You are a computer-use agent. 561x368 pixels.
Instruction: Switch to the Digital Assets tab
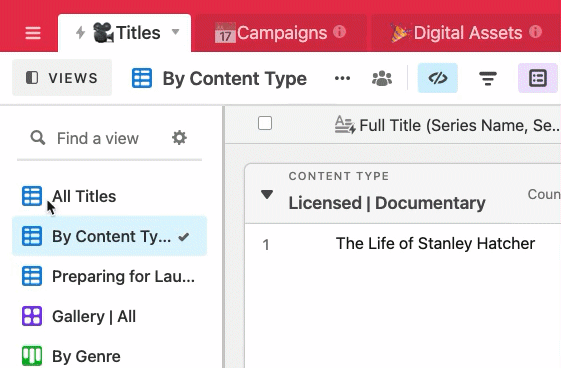point(465,33)
